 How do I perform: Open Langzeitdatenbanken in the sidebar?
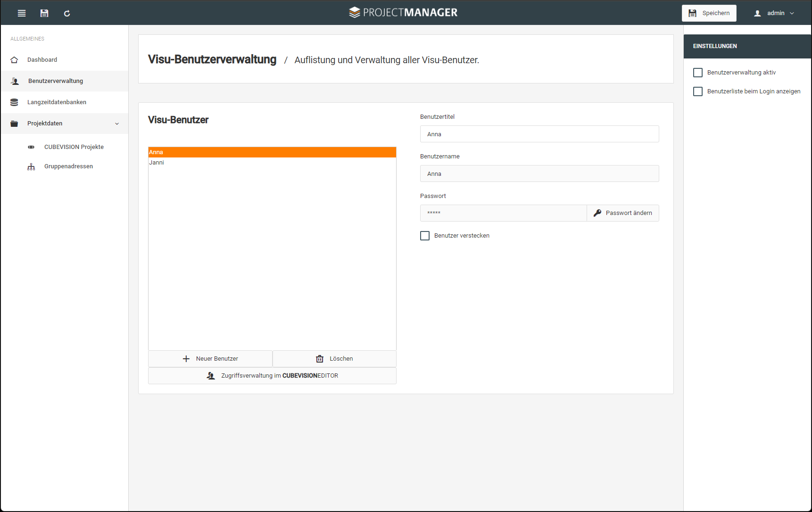point(65,102)
